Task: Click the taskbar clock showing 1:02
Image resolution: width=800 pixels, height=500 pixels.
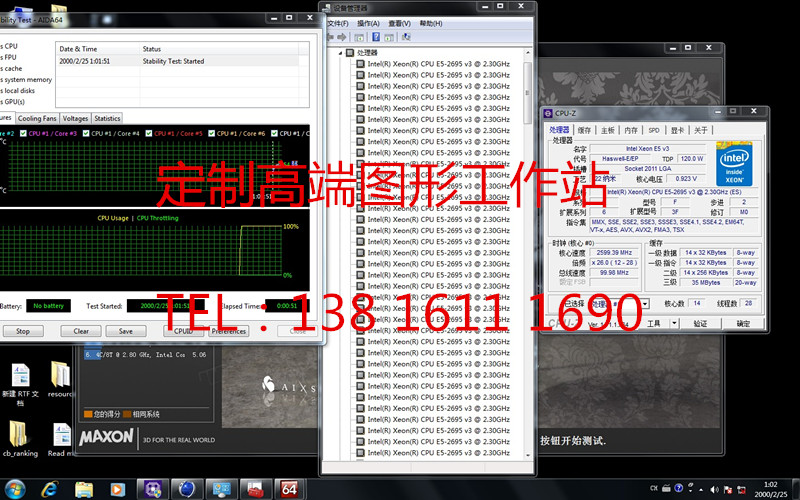Action: coord(770,489)
